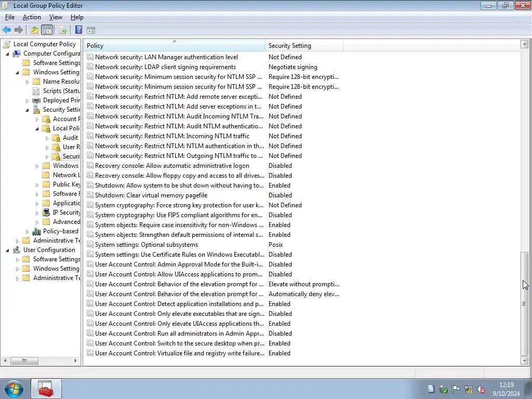Screen dimensions: 532x399
Task: Click the network status tray icon
Action: point(469,390)
